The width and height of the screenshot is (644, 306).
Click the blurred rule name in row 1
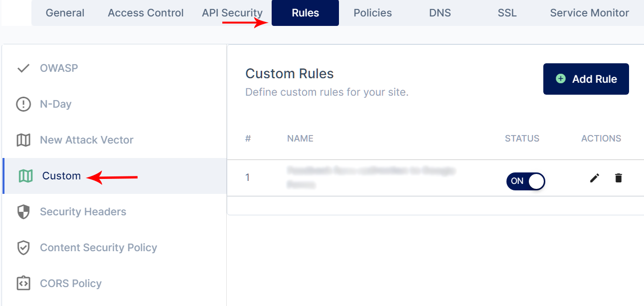(x=371, y=177)
